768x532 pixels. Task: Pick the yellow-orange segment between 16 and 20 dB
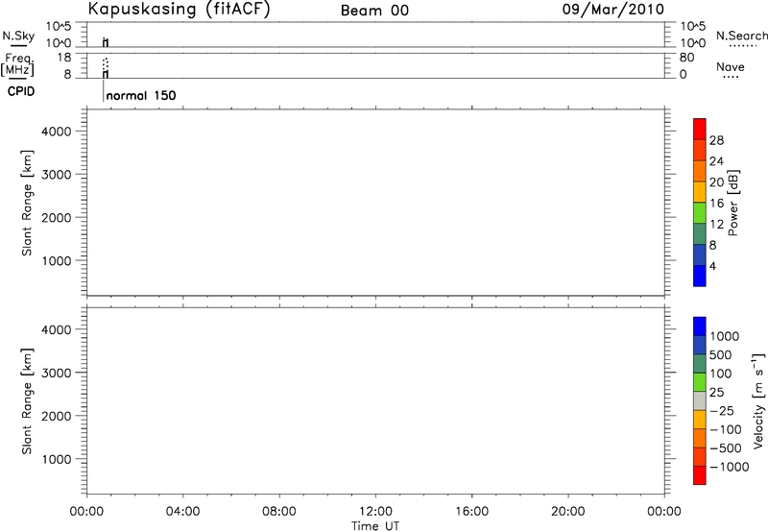tap(700, 191)
